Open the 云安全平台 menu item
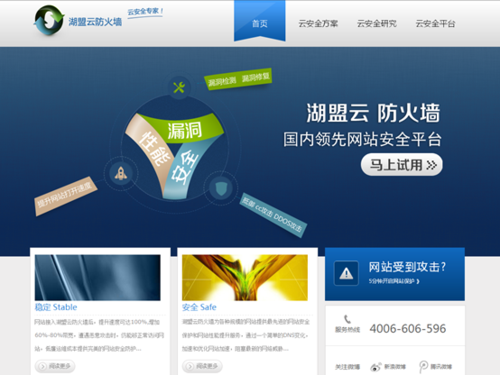This screenshot has width=500, height=375. [435, 23]
